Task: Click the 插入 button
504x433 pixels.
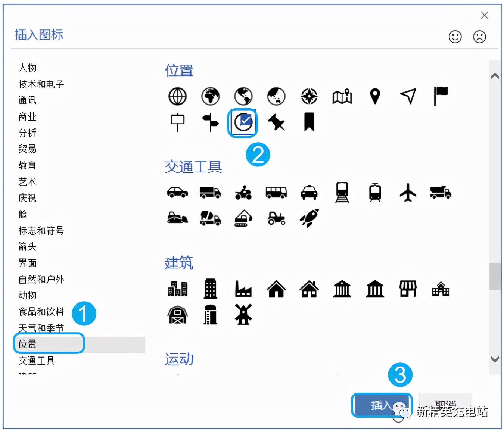Action: (381, 405)
